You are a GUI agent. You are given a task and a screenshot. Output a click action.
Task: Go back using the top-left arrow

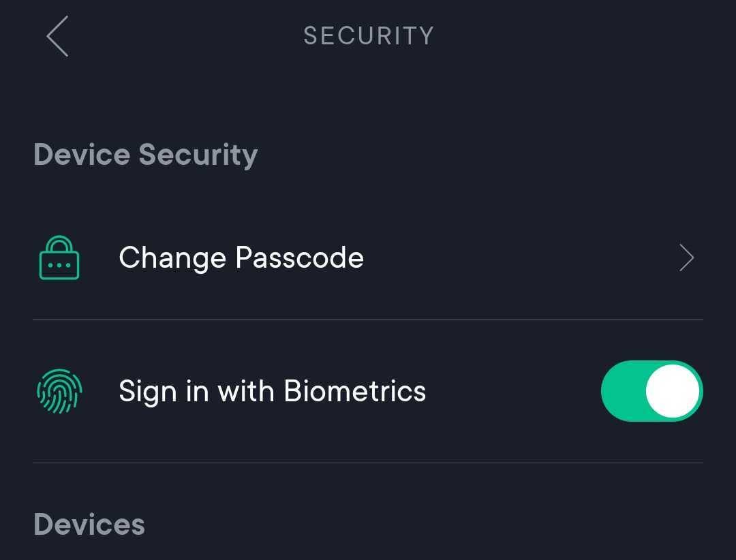(x=57, y=36)
